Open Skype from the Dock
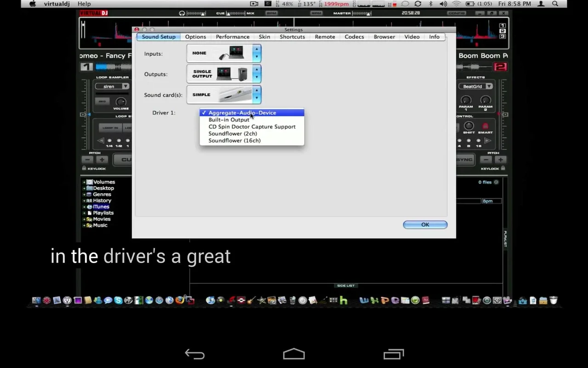Image resolution: width=588 pixels, height=368 pixels. pyautogui.click(x=119, y=300)
